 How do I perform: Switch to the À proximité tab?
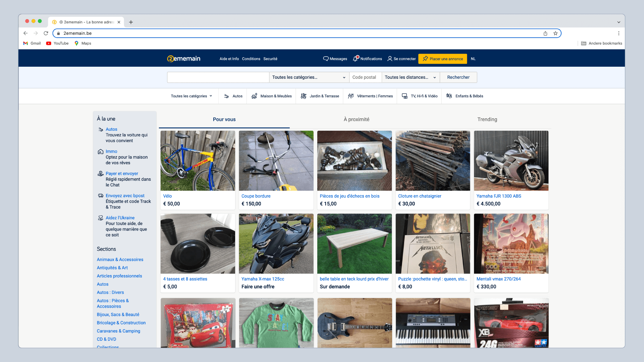[x=356, y=119]
